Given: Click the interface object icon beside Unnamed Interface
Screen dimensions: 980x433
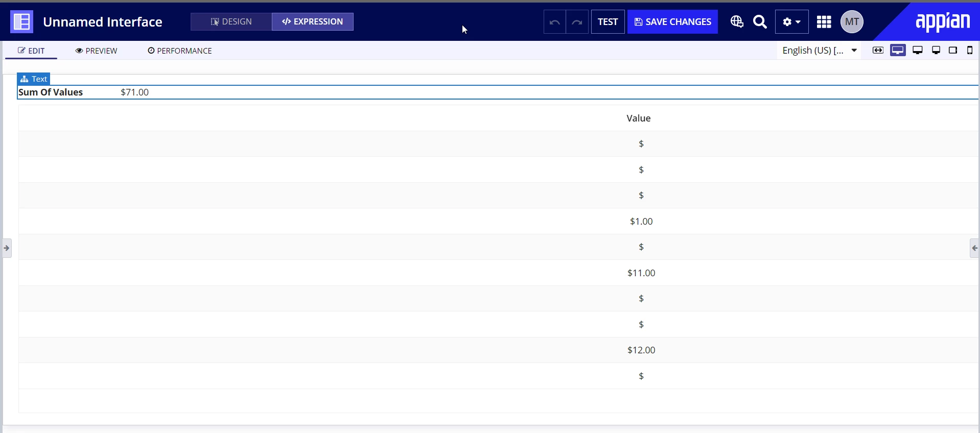Looking at the screenshot, I should click(x=21, y=21).
